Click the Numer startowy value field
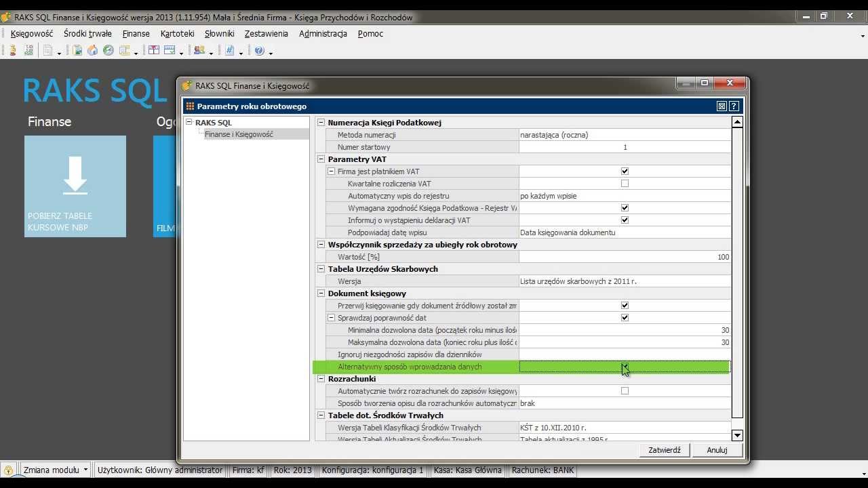868x488 pixels. coord(625,147)
